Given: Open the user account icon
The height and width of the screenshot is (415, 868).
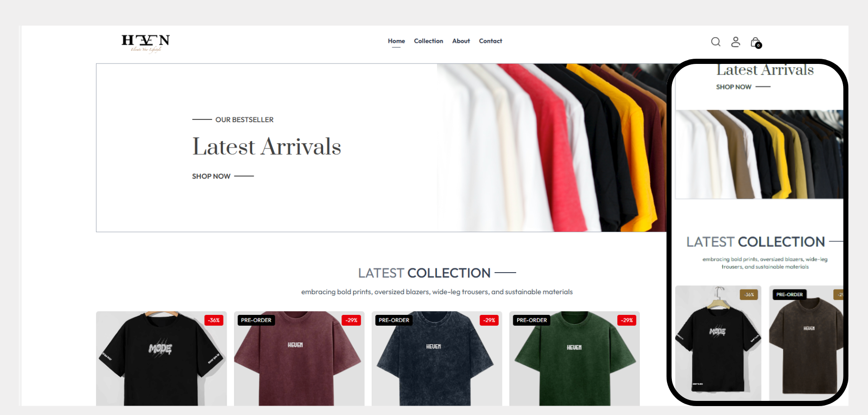Looking at the screenshot, I should click(x=736, y=42).
